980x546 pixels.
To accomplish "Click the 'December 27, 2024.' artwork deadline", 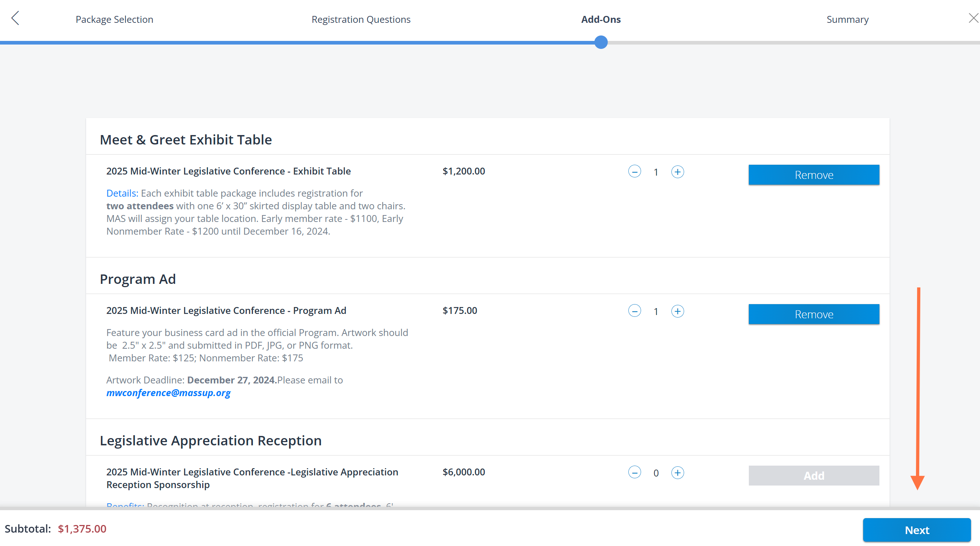I will click(232, 380).
